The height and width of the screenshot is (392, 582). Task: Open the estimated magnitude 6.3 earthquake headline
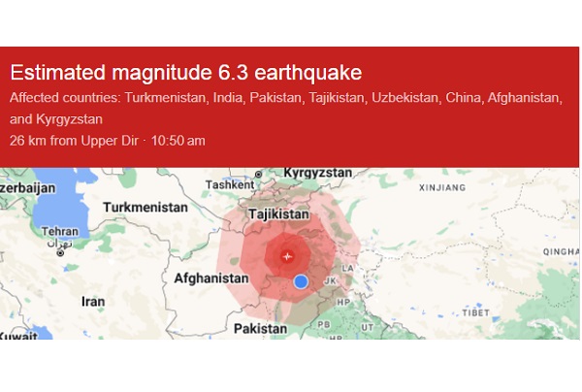point(186,72)
